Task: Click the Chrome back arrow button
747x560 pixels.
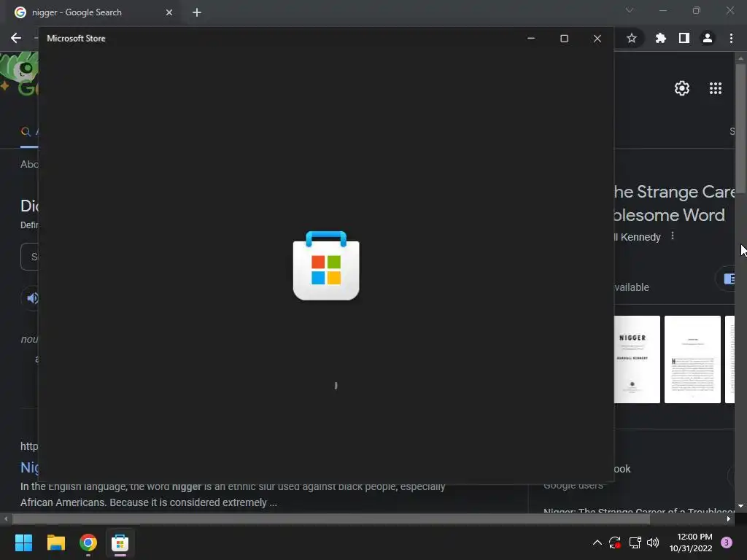Action: (16, 38)
